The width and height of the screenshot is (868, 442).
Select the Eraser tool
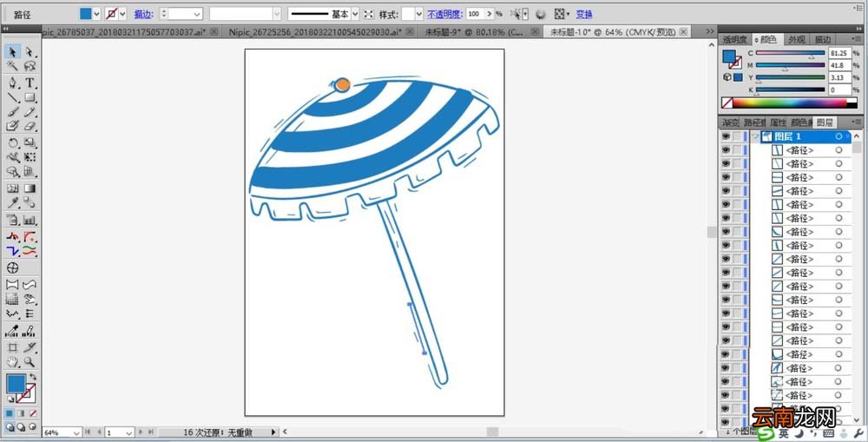click(x=30, y=126)
